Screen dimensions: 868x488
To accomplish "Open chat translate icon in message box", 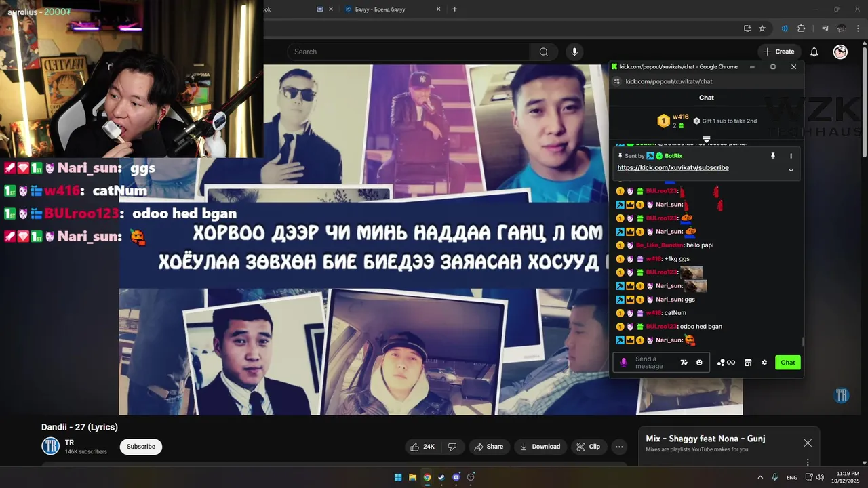I will (x=684, y=363).
